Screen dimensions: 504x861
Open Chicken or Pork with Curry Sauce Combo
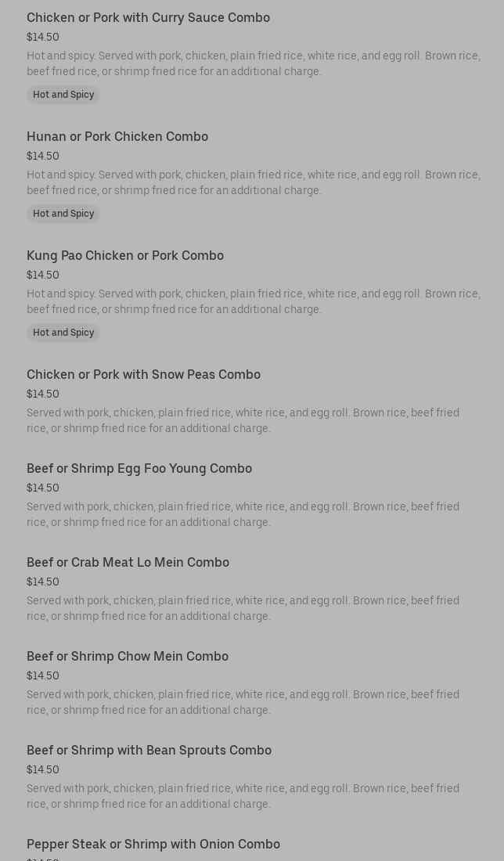coord(148,17)
